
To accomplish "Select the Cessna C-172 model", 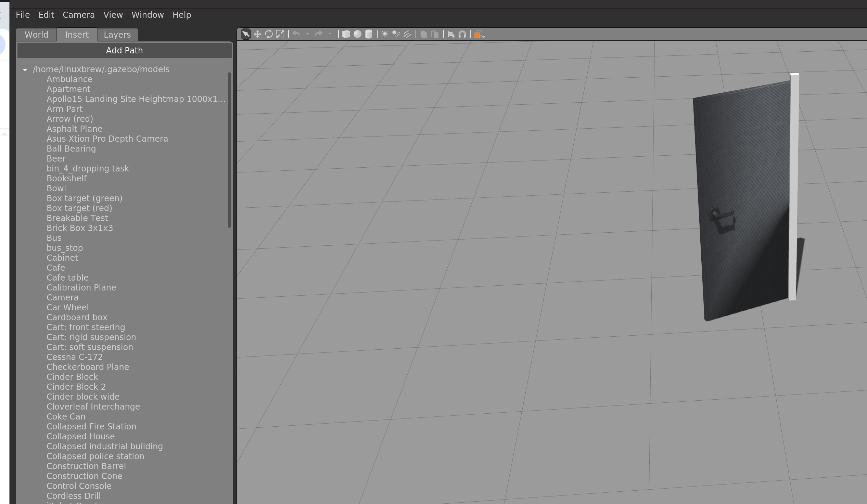I will (74, 357).
